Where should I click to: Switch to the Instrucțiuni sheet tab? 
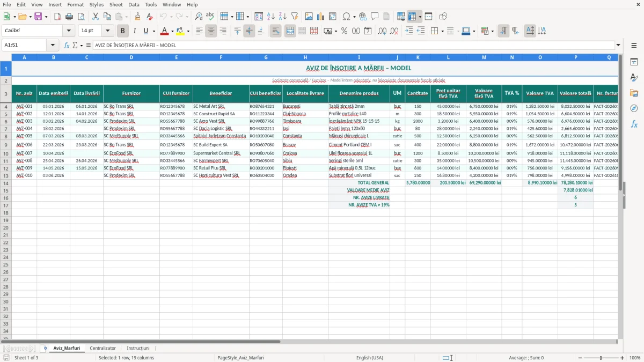(138, 348)
